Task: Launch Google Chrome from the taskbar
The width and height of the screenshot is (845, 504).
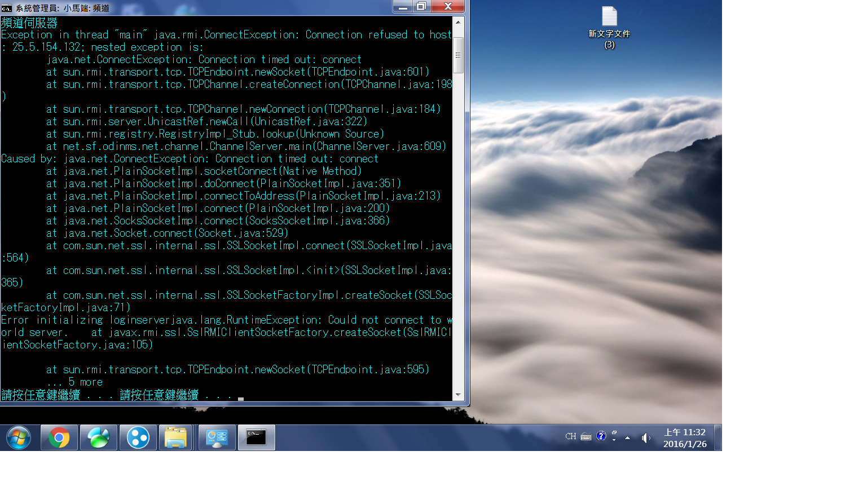Action: tap(59, 437)
